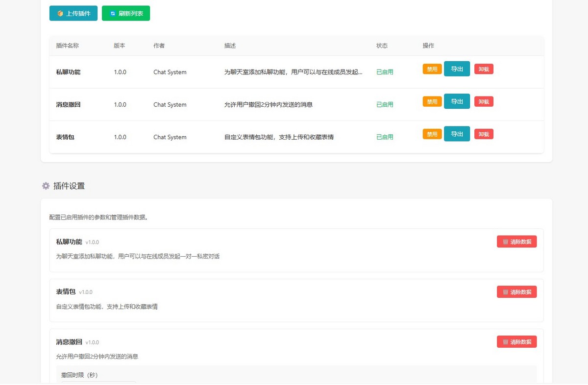588x385 pixels.
Task: Export the 表情包 plugin
Action: coord(457,134)
